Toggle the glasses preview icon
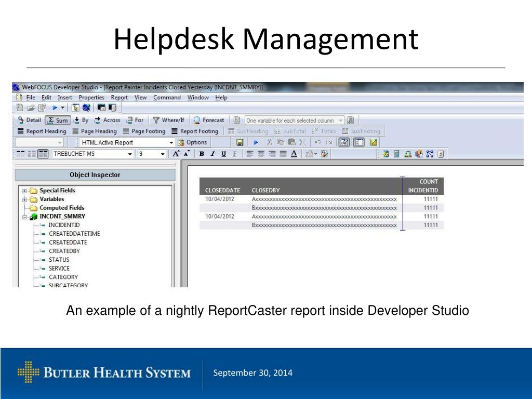The height and width of the screenshot is (399, 532). click(x=344, y=142)
